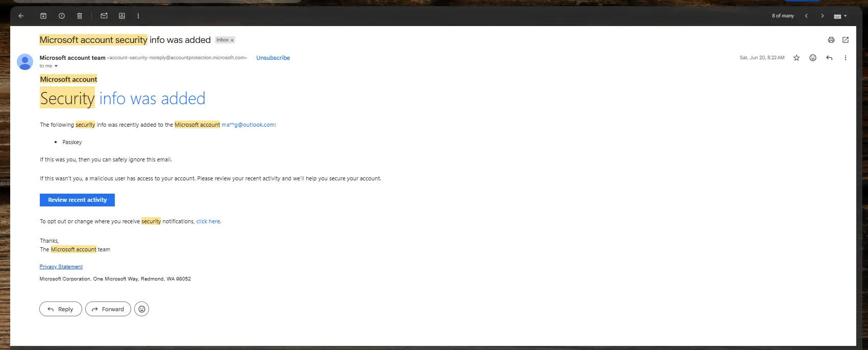The height and width of the screenshot is (350, 868).
Task: Click the Forward button
Action: [108, 309]
